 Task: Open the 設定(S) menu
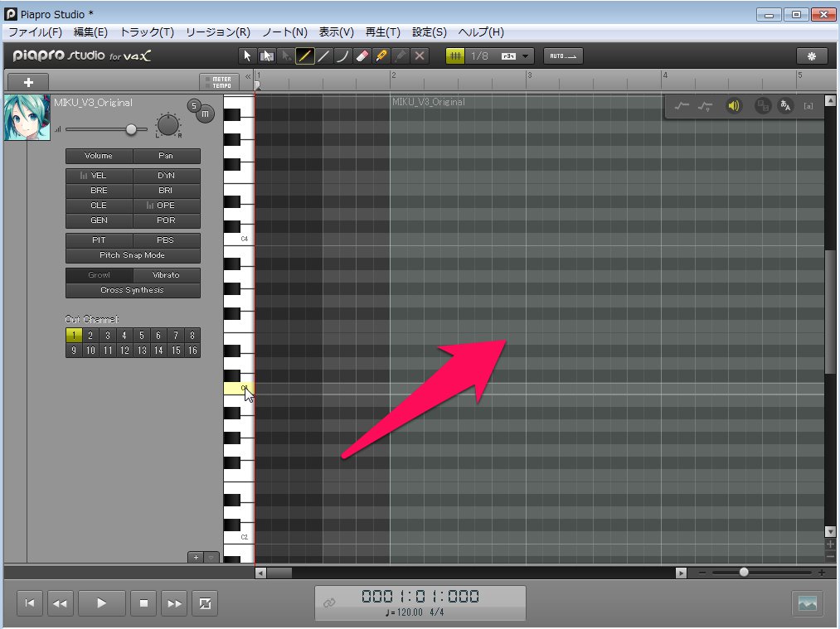click(429, 32)
